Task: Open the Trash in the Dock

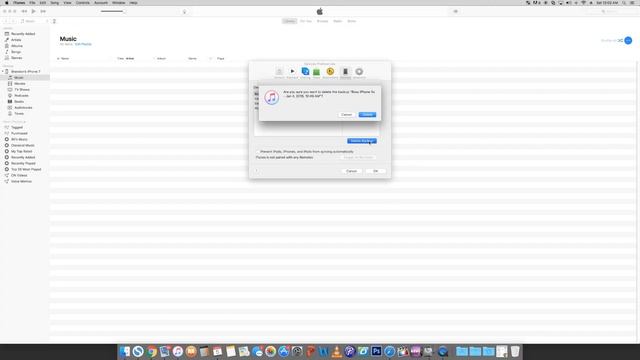Action: 515,351
